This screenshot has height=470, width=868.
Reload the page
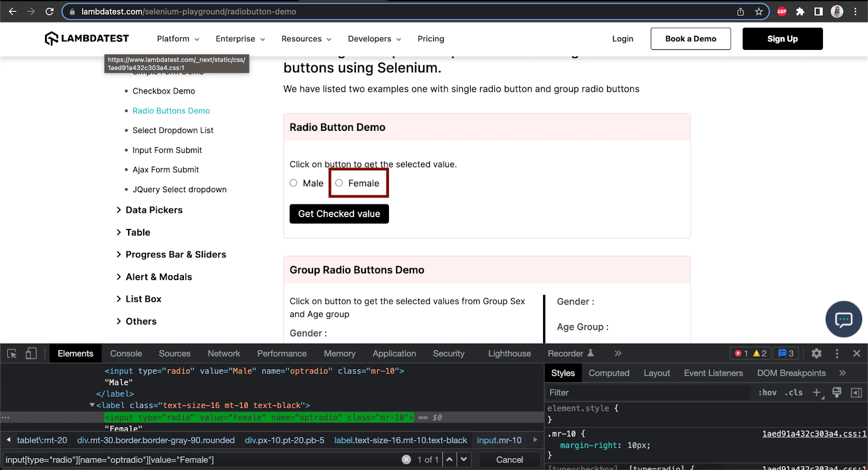(x=49, y=11)
